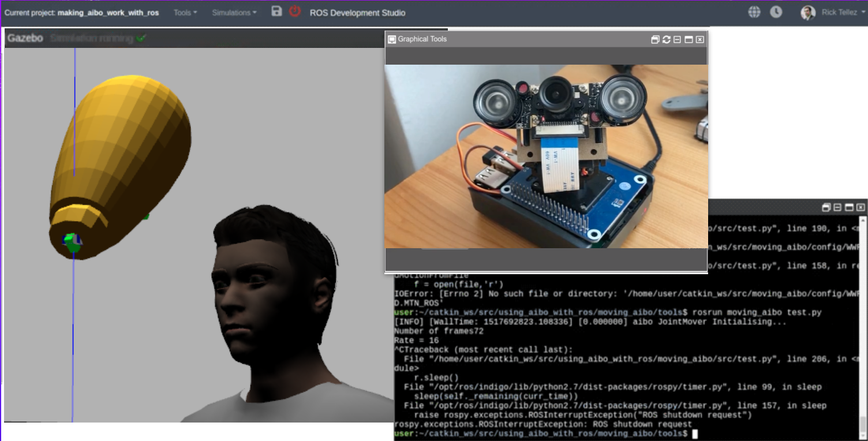Expand the Simulations dropdown menu
Screen dimensions: 868x441
click(234, 13)
